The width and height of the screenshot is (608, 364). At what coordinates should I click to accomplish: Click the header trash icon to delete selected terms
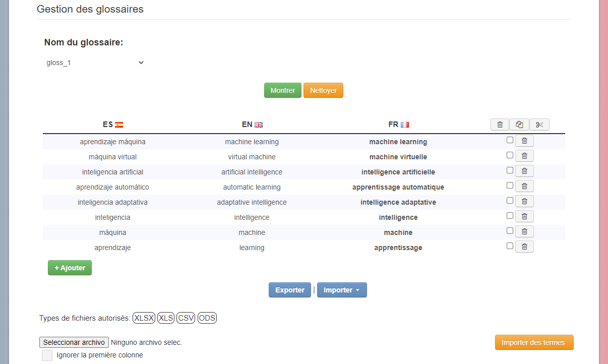pos(500,125)
